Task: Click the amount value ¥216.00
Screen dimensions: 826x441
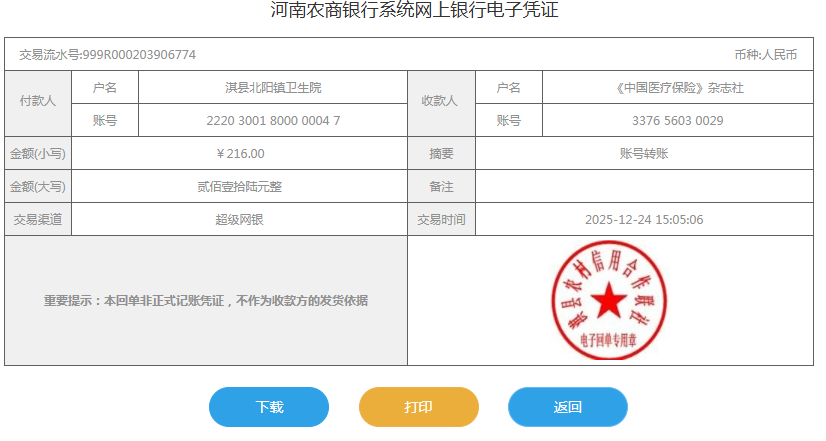Action: point(240,154)
